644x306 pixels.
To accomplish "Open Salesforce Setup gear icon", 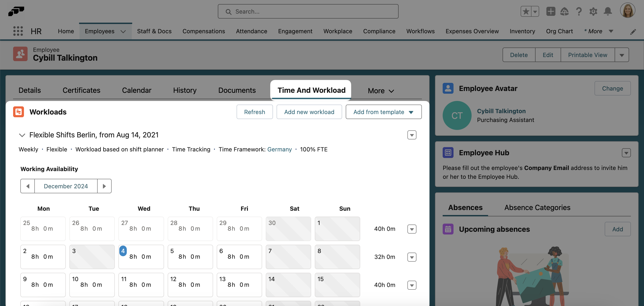I will pyautogui.click(x=593, y=11).
